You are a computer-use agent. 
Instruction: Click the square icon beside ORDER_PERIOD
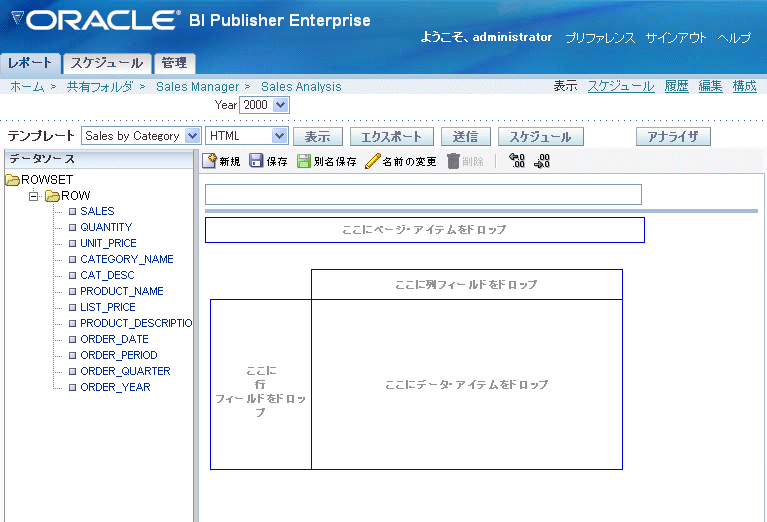pyautogui.click(x=72, y=355)
